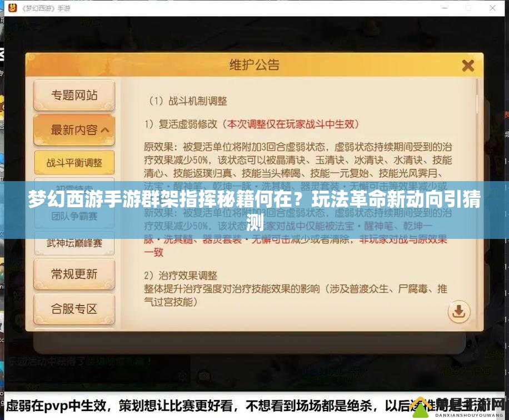Click the 梦幻西游 app icon in title bar

pyautogui.click(x=12, y=7)
